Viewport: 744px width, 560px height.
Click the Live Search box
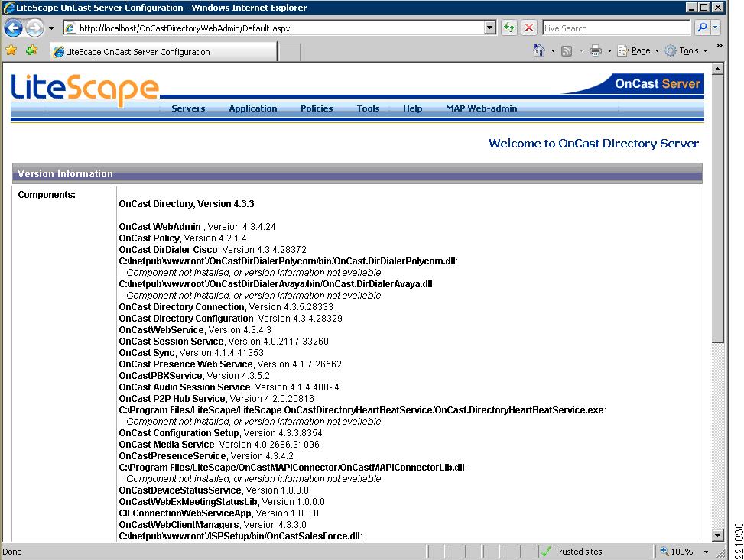616,28
